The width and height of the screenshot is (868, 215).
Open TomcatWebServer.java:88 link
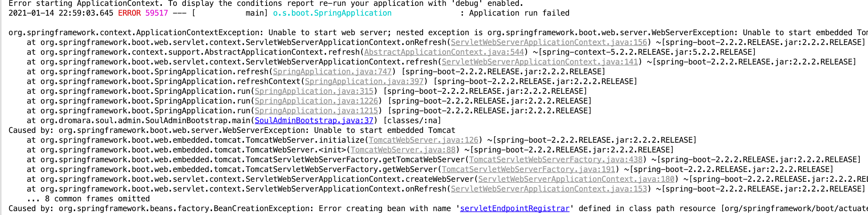(403, 150)
